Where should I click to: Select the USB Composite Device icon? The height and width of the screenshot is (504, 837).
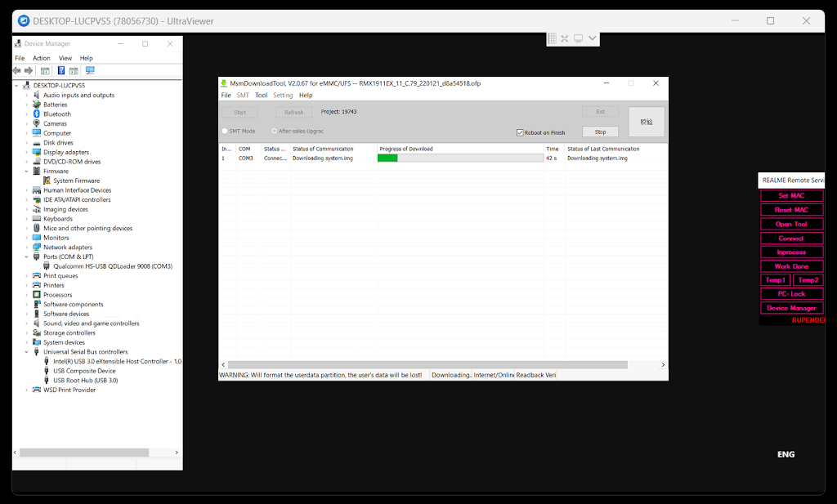coord(47,371)
